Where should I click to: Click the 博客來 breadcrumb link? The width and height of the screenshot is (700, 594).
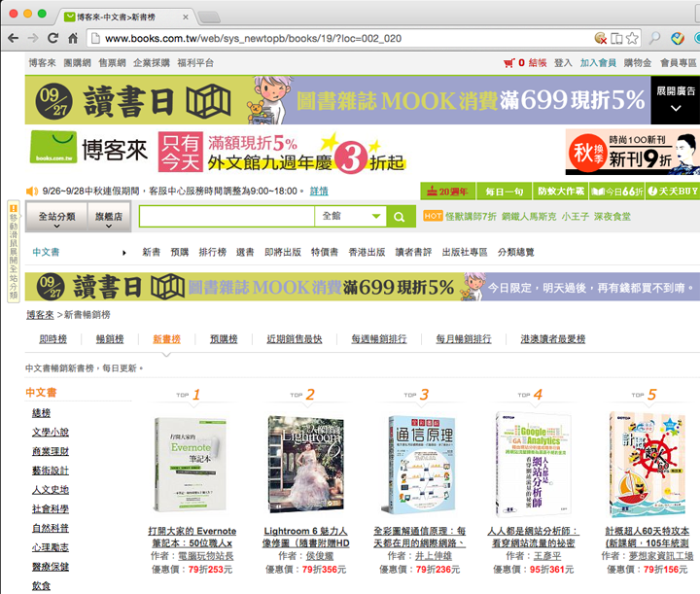[x=40, y=315]
